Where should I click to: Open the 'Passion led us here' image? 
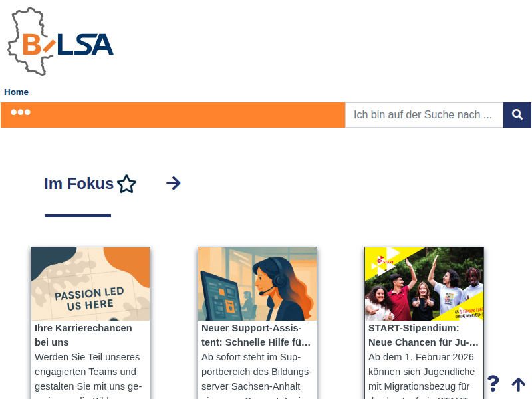tap(90, 284)
